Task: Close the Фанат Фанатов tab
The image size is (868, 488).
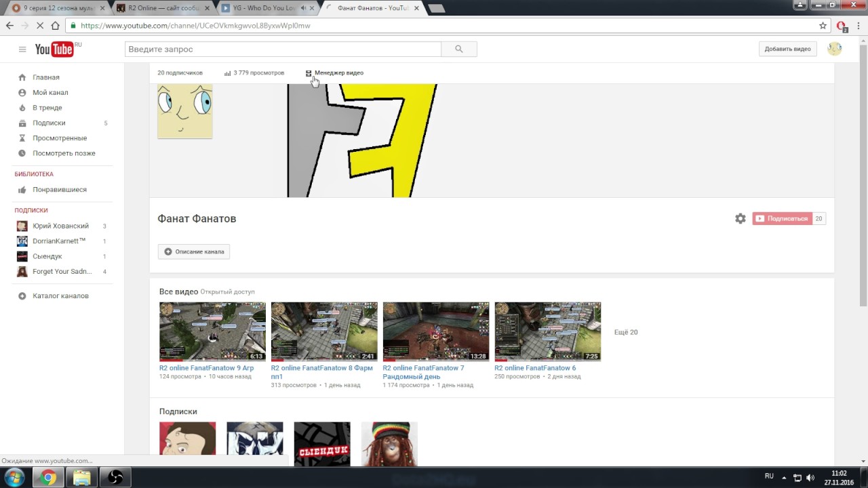Action: coord(416,8)
